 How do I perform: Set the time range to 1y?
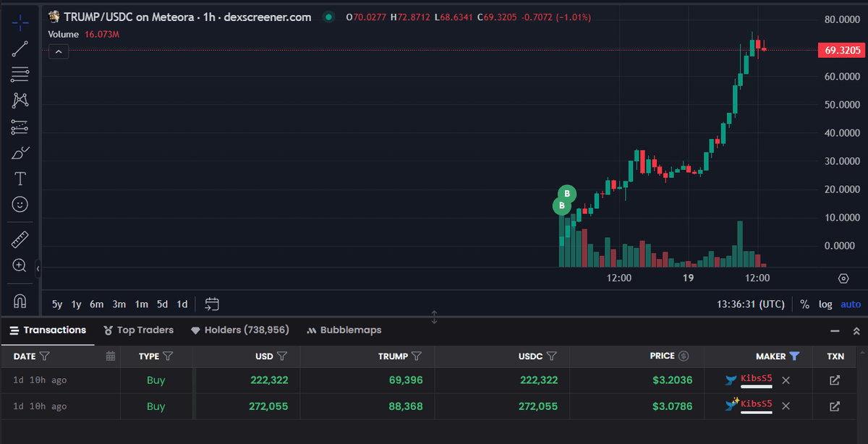click(x=77, y=304)
